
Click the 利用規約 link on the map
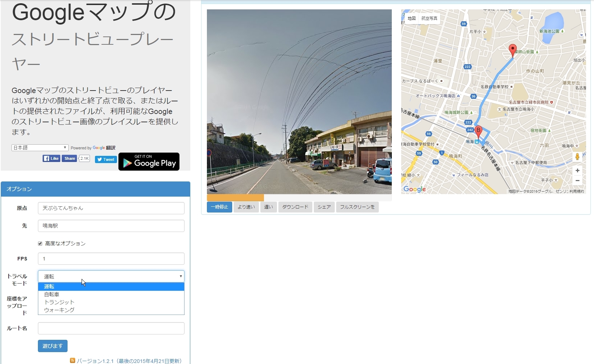click(577, 192)
